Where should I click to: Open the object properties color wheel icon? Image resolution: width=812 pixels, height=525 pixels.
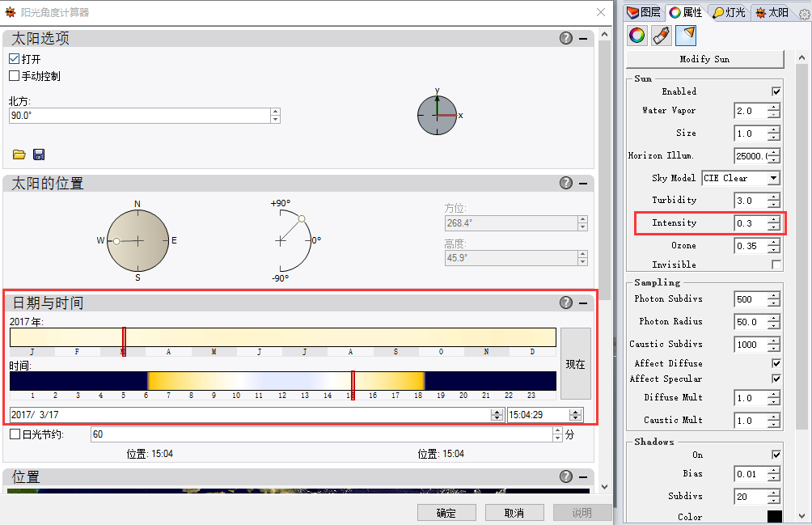point(637,35)
